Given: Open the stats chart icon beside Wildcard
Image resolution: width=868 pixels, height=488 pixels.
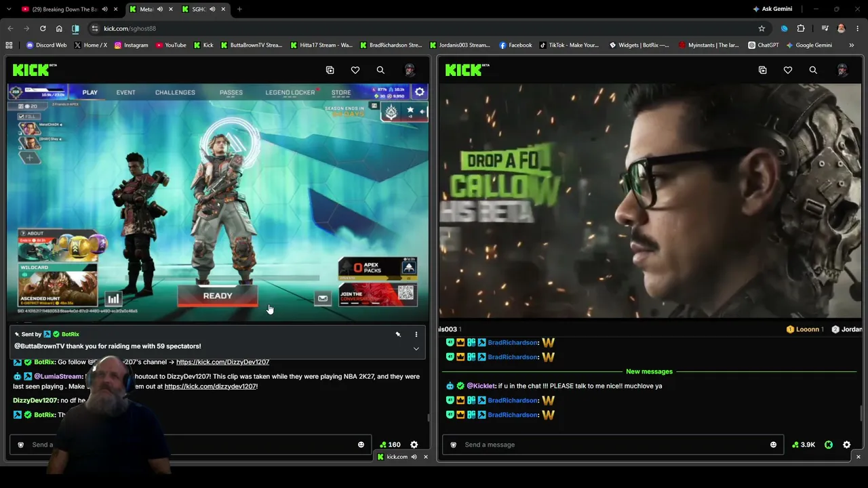Looking at the screenshot, I should (113, 298).
